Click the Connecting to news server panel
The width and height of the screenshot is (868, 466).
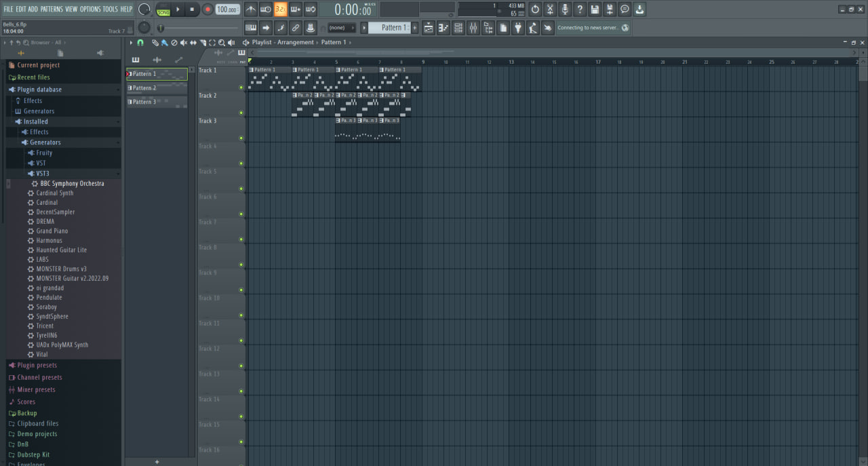point(593,28)
